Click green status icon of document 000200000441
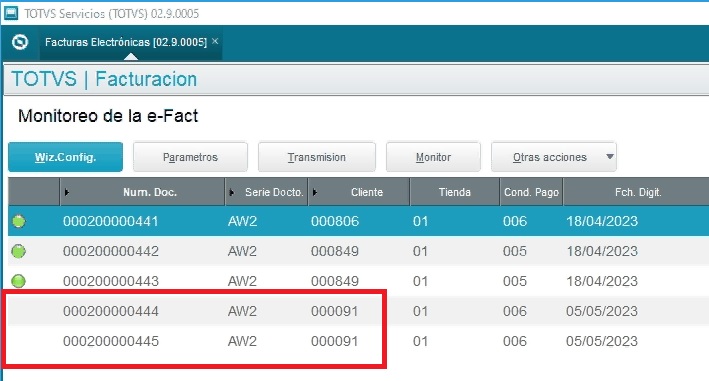 pyautogui.click(x=19, y=221)
